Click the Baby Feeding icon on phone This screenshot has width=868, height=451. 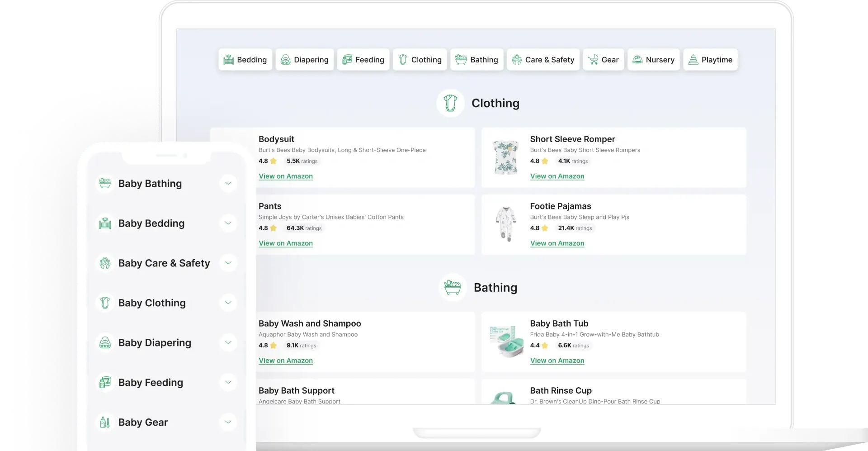(105, 382)
